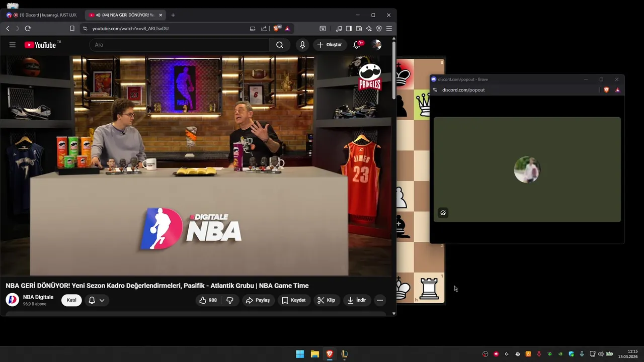
Task: Go forward in the Brave browser
Action: pos(18,29)
